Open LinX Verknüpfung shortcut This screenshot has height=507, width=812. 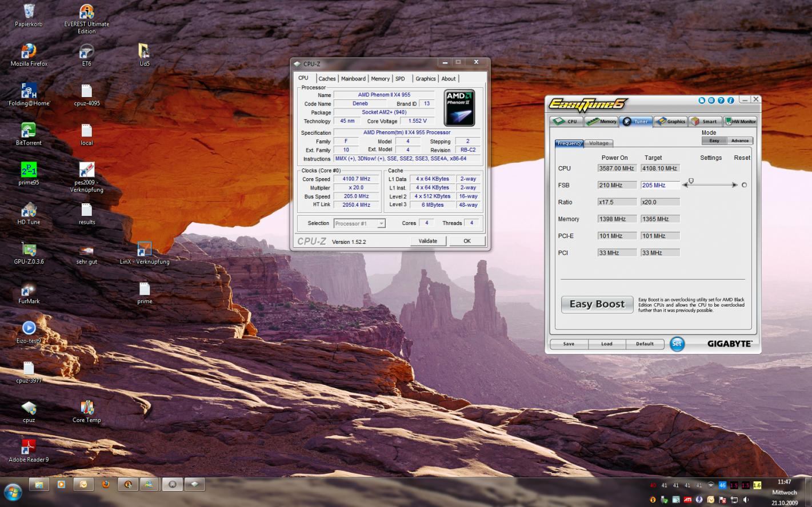[x=145, y=252]
